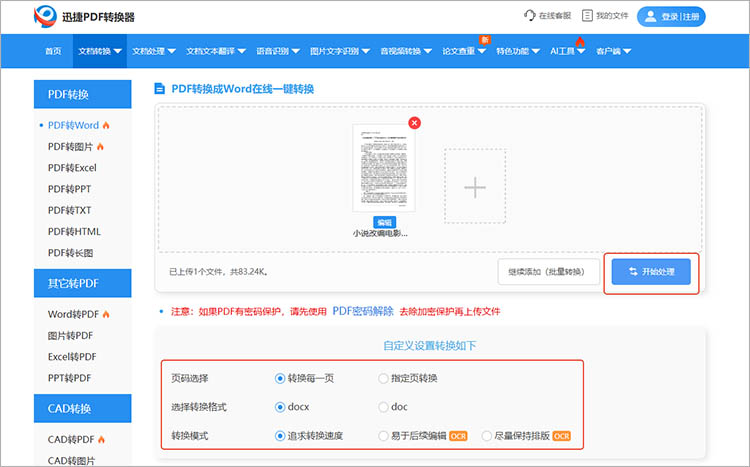Click the OCR badge beside 易于后续编辑
The width and height of the screenshot is (750, 467).
pos(458,436)
